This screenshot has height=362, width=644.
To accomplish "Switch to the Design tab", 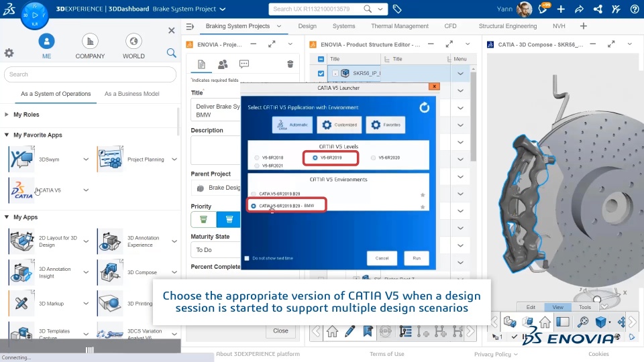I will coord(307,26).
